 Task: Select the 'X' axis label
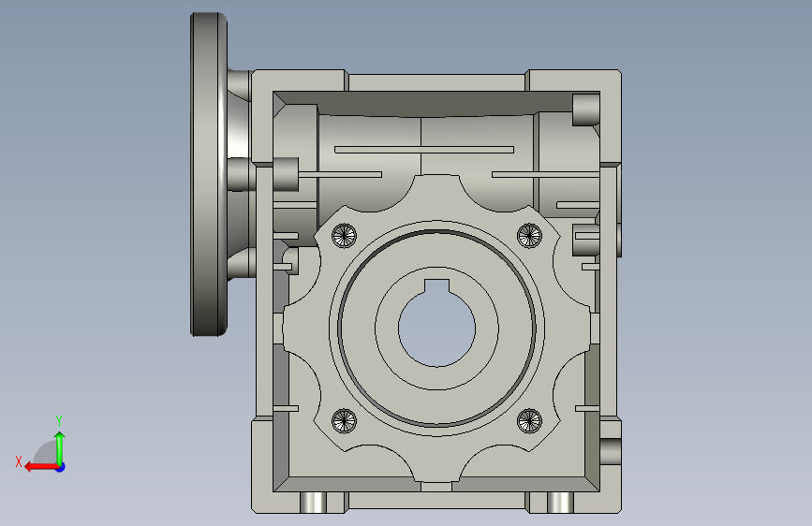click(x=19, y=461)
